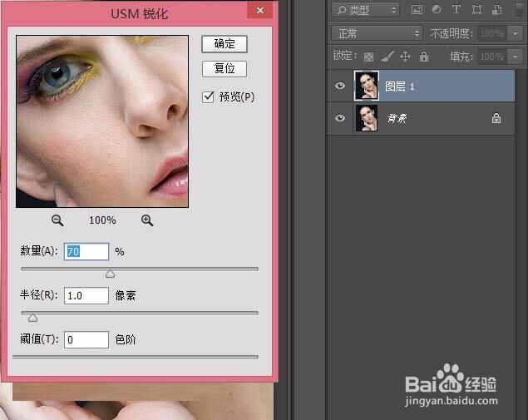This screenshot has width=528, height=420.
Task: Select the 图层 1 layer name
Action: tap(400, 86)
